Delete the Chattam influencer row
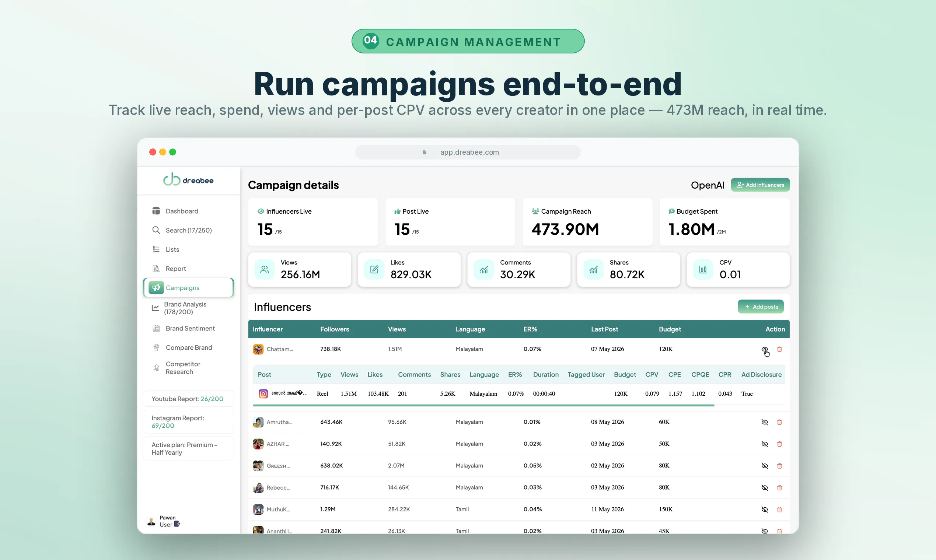The height and width of the screenshot is (560, 936). [x=779, y=349]
